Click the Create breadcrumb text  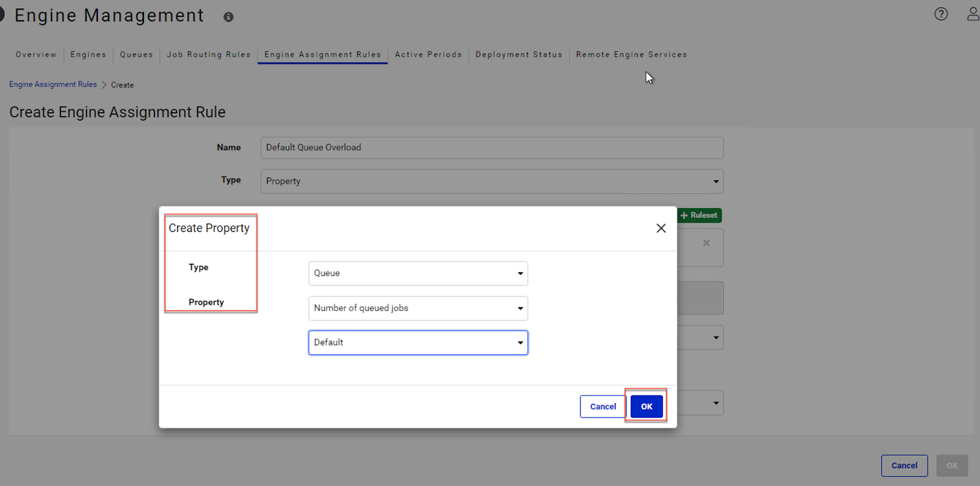coord(123,85)
